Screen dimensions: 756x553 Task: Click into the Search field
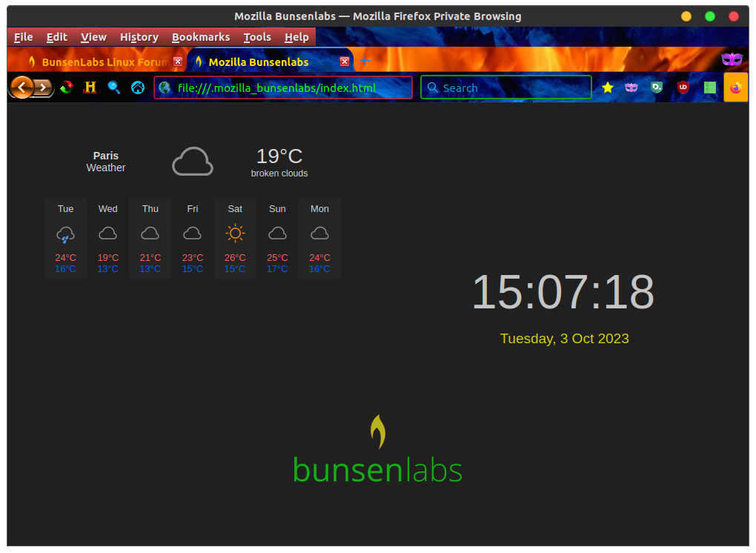[505, 87]
